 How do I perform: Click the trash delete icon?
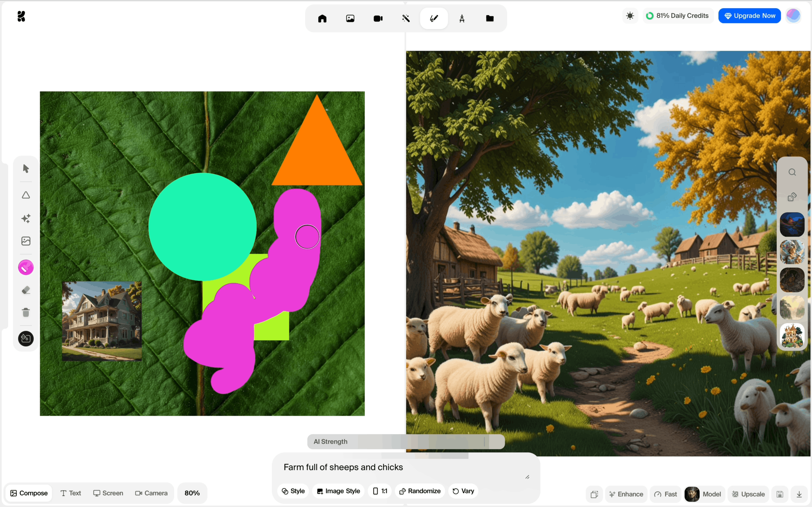click(x=26, y=313)
